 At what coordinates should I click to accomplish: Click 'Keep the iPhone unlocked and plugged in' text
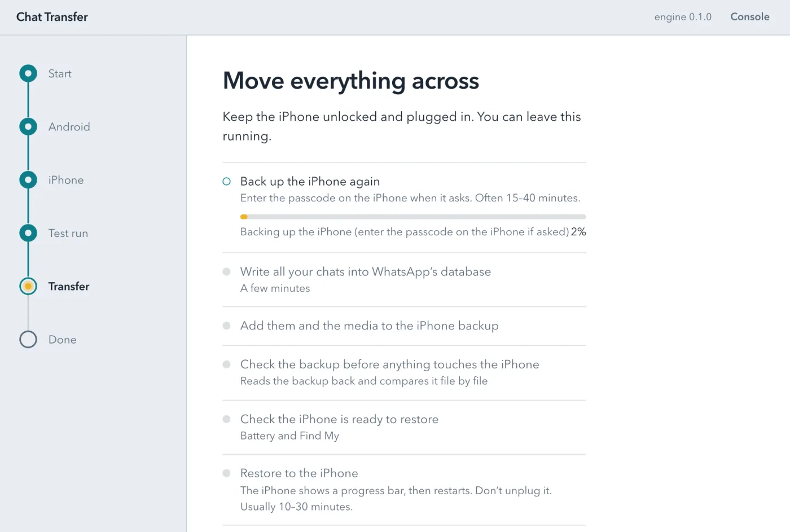tap(402, 126)
